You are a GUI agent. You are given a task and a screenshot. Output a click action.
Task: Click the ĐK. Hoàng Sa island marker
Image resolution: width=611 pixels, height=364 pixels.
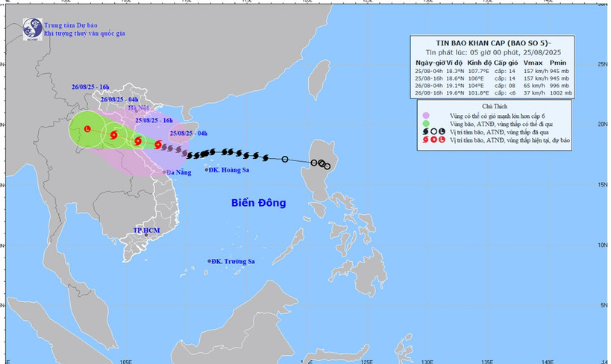[x=207, y=169]
